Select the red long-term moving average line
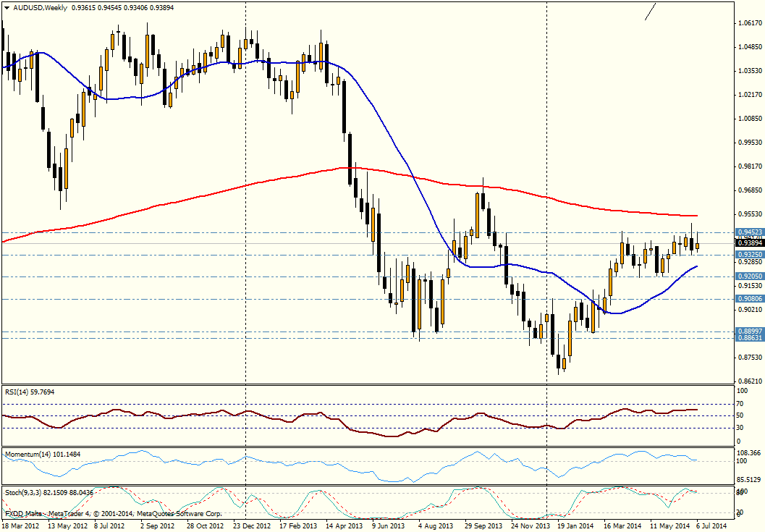Image resolution: width=765 pixels, height=532 pixels. (217, 193)
